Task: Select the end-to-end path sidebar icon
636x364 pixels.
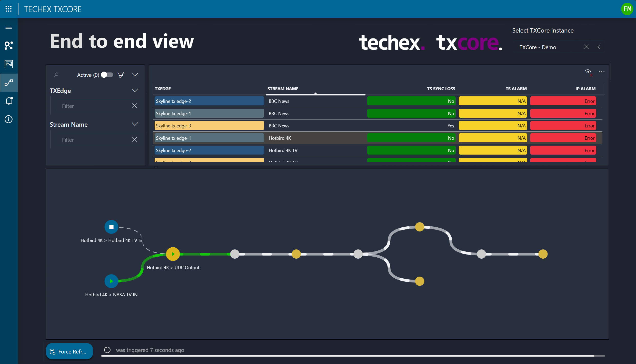Action: pos(9,83)
